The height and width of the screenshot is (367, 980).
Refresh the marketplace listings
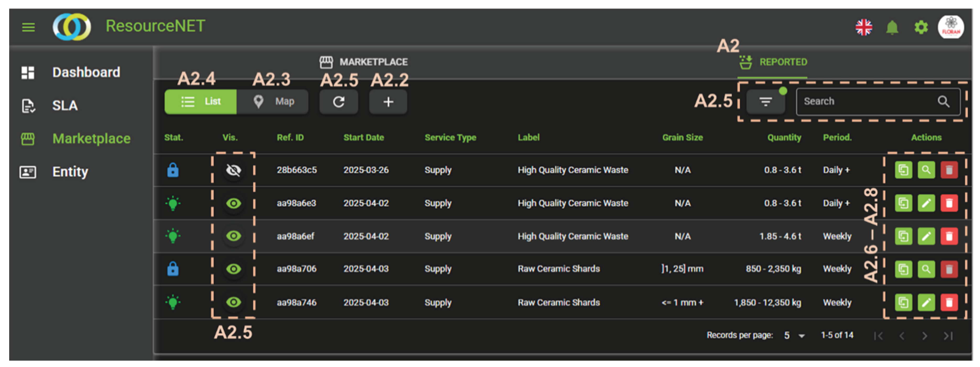click(x=339, y=101)
